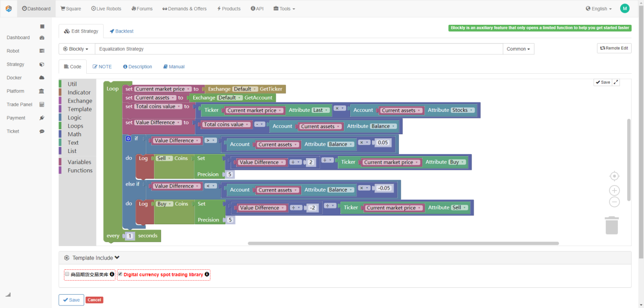
Task: Open the Blockly language dropdown
Action: 77,49
